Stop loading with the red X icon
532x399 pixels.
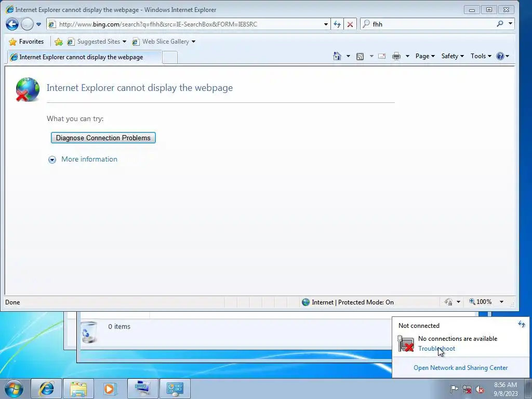point(350,24)
